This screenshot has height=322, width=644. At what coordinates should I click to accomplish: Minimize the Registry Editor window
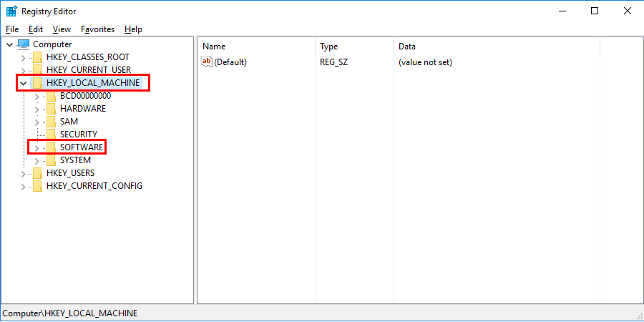coord(562,11)
